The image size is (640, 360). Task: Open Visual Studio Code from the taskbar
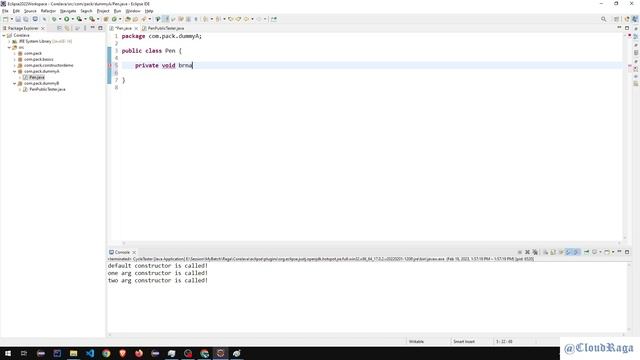pyautogui.click(x=90, y=353)
